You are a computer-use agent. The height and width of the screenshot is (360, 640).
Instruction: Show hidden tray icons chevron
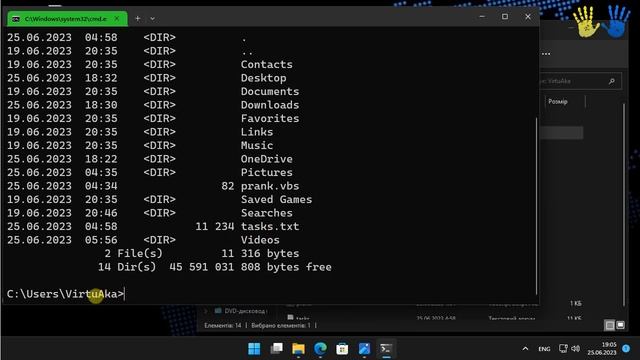[525, 349]
